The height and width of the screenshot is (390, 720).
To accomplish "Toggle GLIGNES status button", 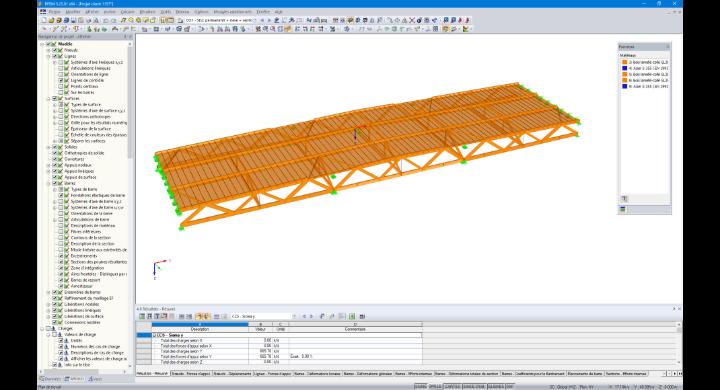I will [496, 387].
